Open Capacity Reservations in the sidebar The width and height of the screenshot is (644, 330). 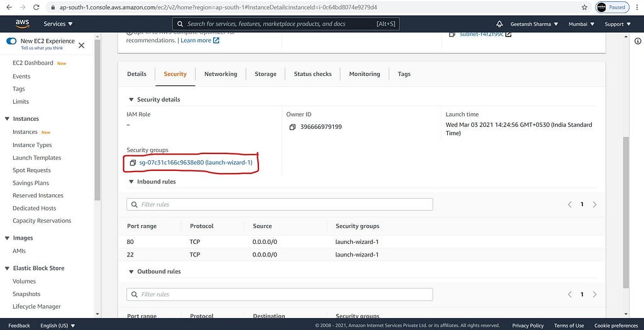pos(42,221)
